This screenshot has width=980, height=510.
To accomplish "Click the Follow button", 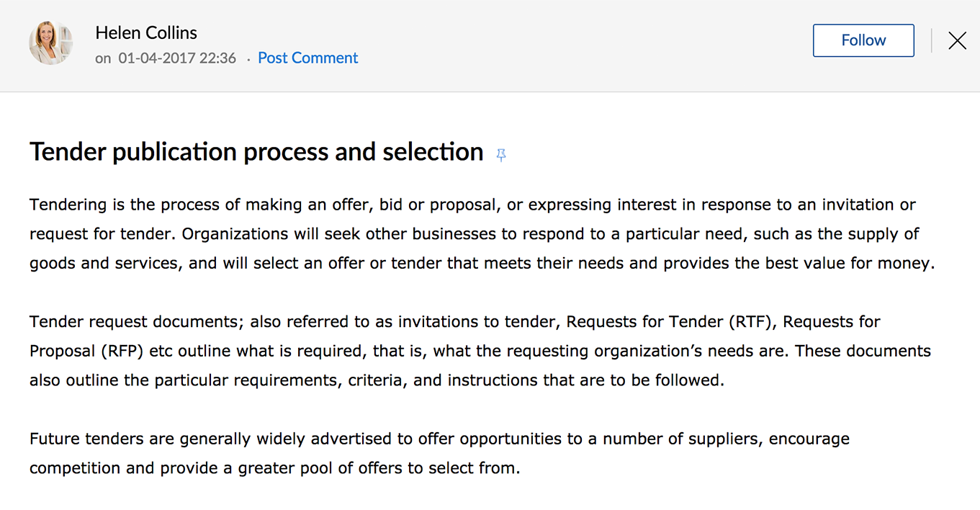I will tap(863, 40).
